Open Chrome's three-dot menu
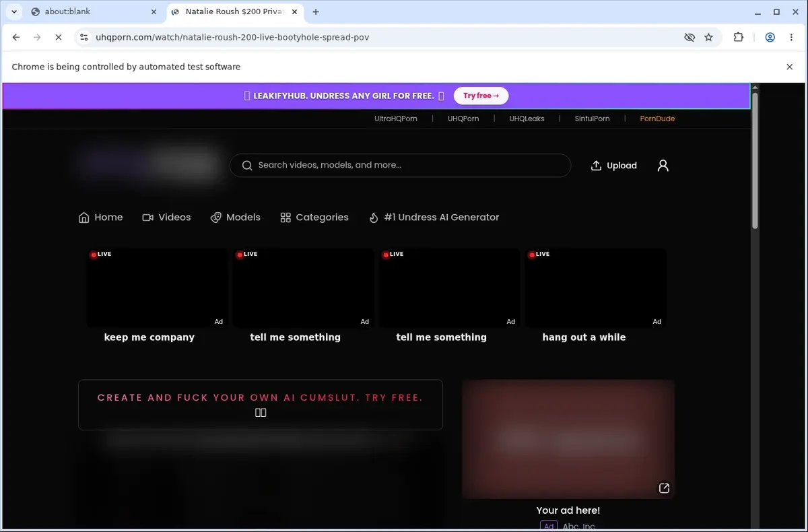 tap(791, 38)
